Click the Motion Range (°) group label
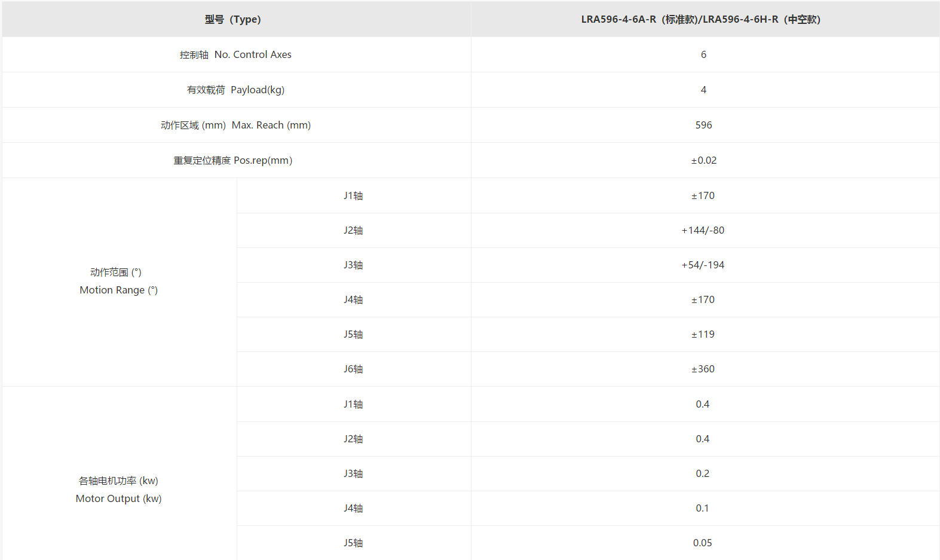The width and height of the screenshot is (940, 560). 119,281
